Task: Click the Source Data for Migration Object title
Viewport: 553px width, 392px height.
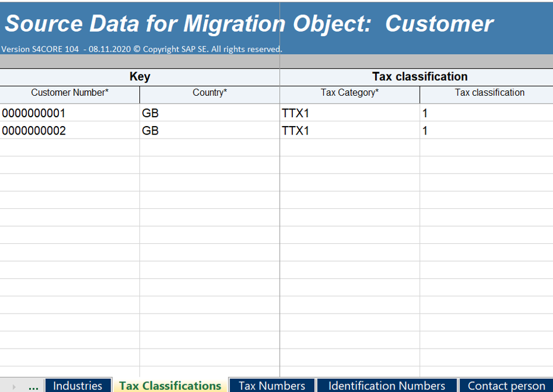Action: [x=249, y=24]
